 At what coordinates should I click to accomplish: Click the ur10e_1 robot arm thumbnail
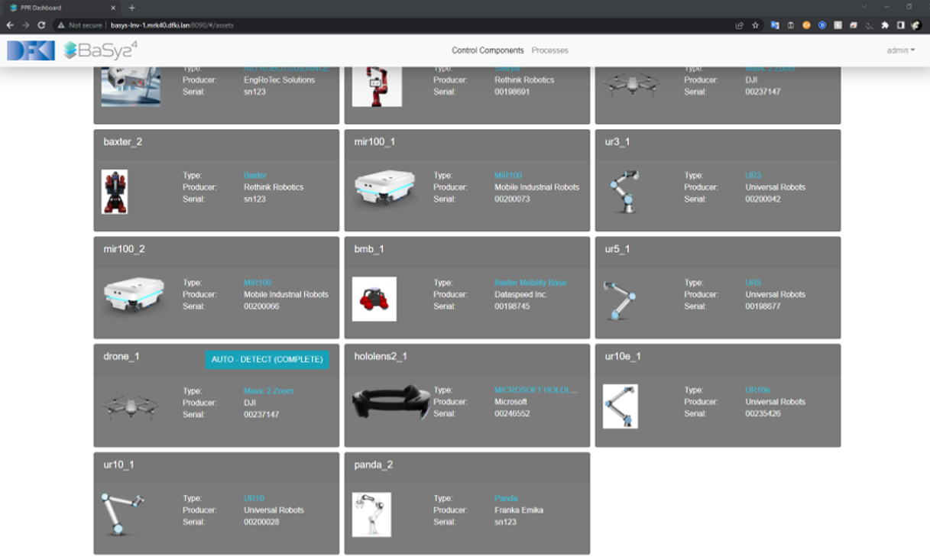[x=620, y=406]
